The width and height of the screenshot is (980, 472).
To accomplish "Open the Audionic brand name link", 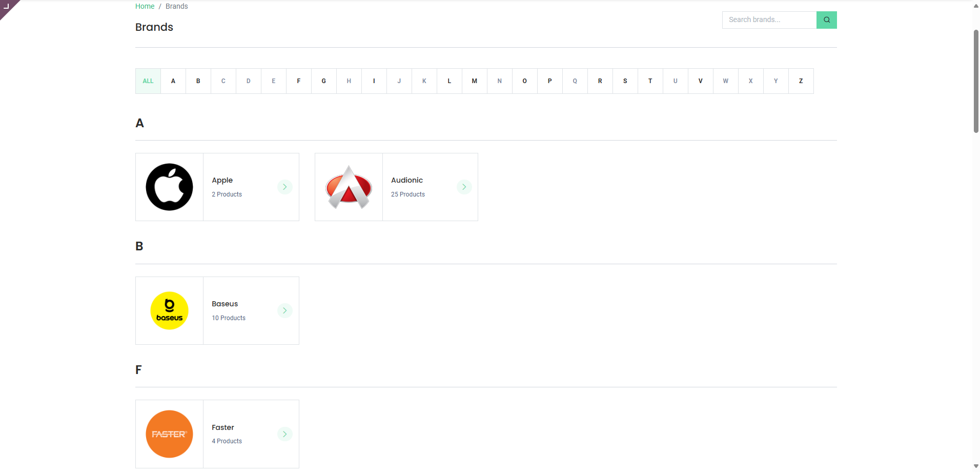I will click(407, 180).
